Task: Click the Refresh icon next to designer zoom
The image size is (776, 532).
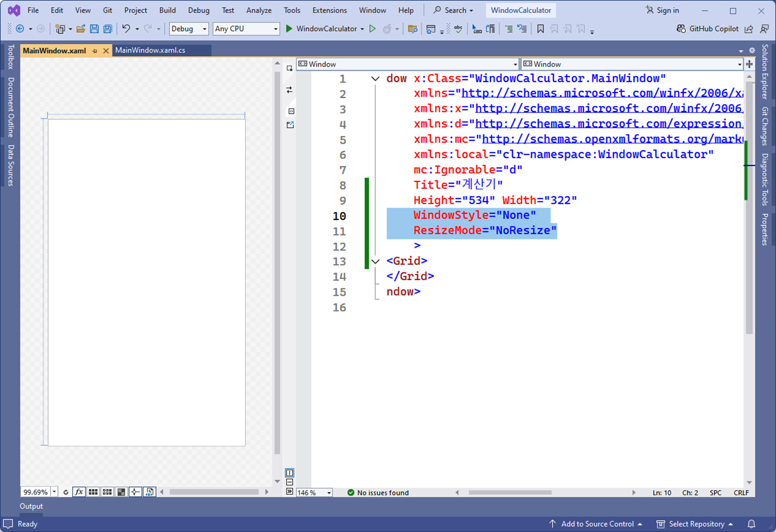Action: click(x=66, y=492)
